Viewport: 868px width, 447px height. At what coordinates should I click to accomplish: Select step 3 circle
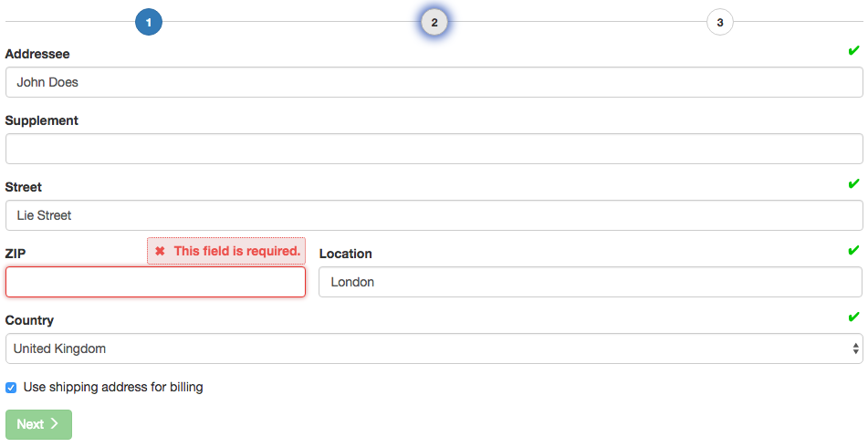[719, 22]
